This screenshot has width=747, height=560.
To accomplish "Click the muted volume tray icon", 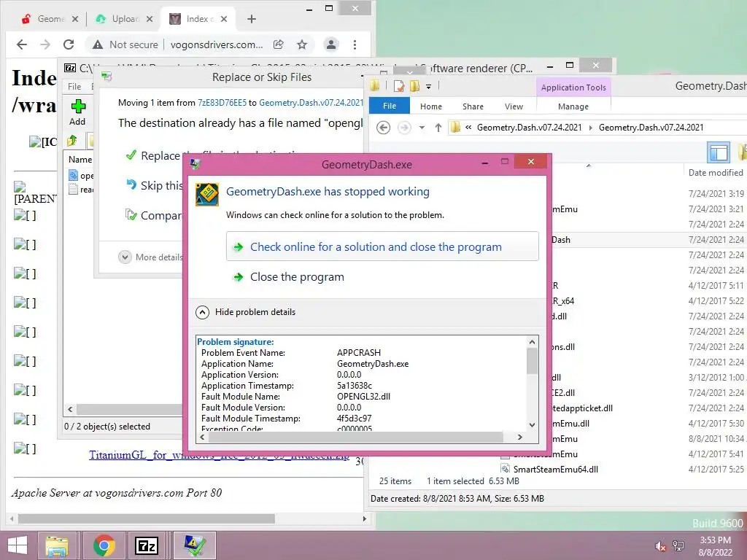I will 661,546.
